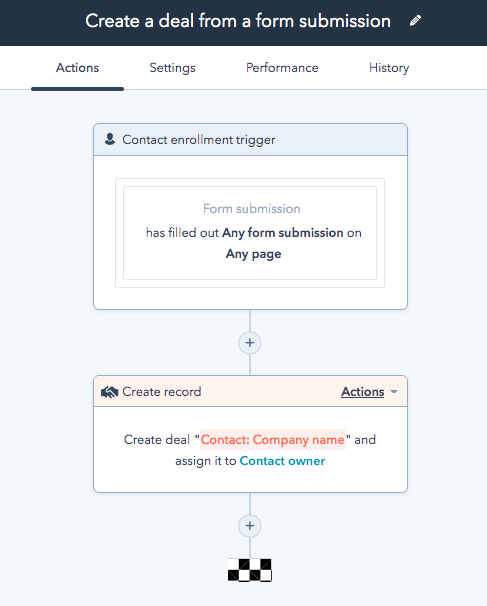
Task: Click the contact person icon in trigger header
Action: [110, 139]
